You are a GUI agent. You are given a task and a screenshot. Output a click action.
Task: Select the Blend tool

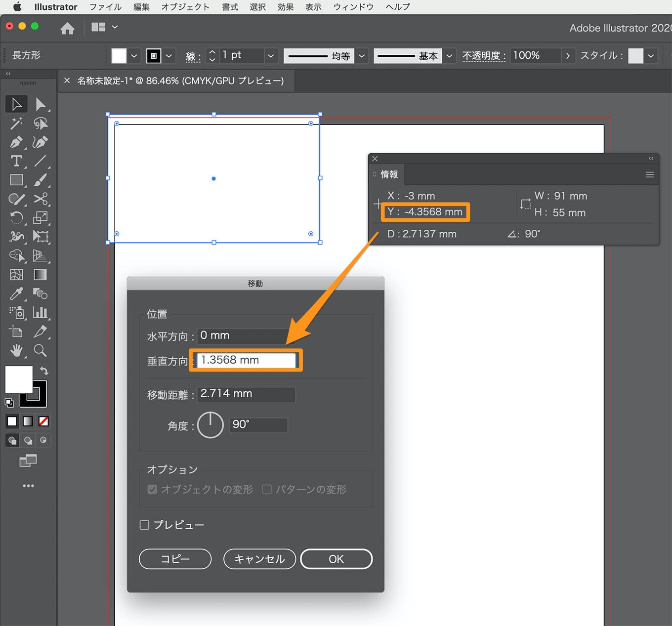(x=41, y=294)
